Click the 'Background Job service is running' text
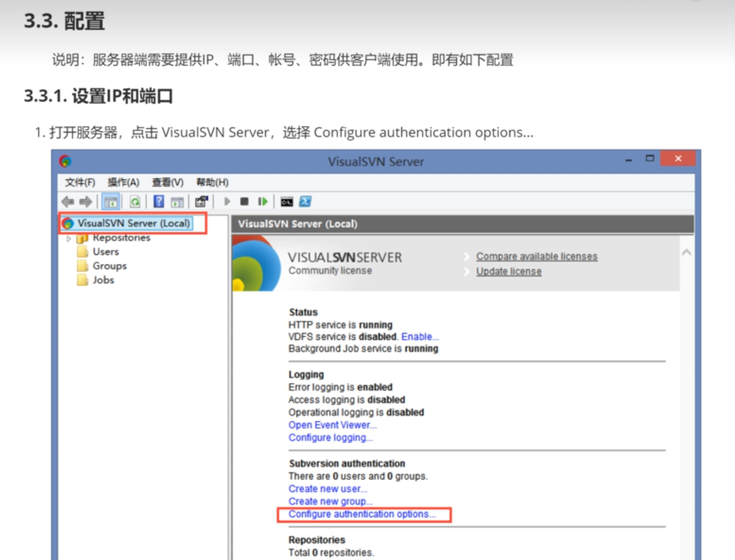735x560 pixels. click(x=363, y=348)
